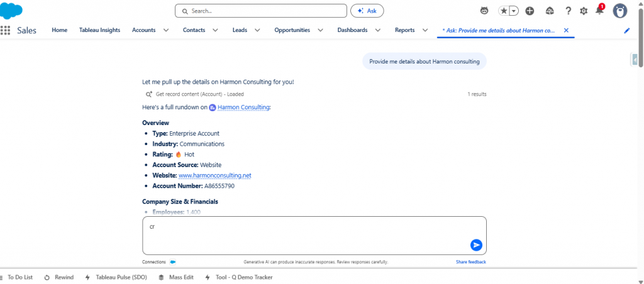Open the Opportunities tab

point(292,30)
